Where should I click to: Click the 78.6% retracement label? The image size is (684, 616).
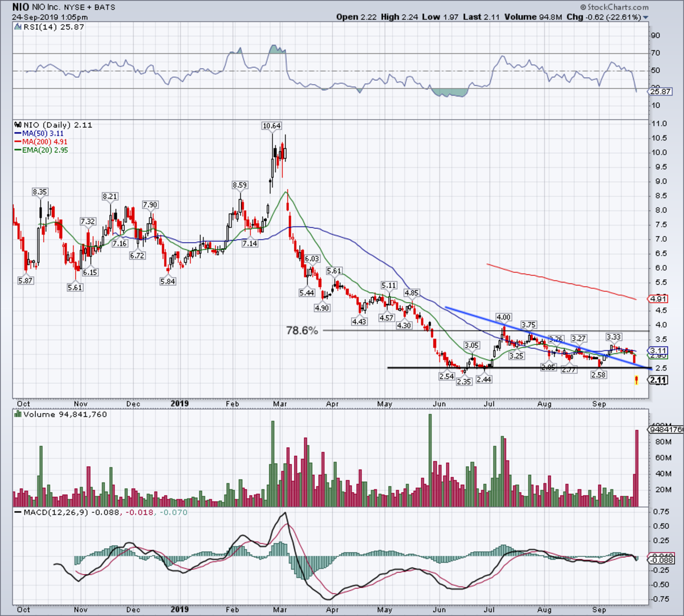pyautogui.click(x=302, y=331)
